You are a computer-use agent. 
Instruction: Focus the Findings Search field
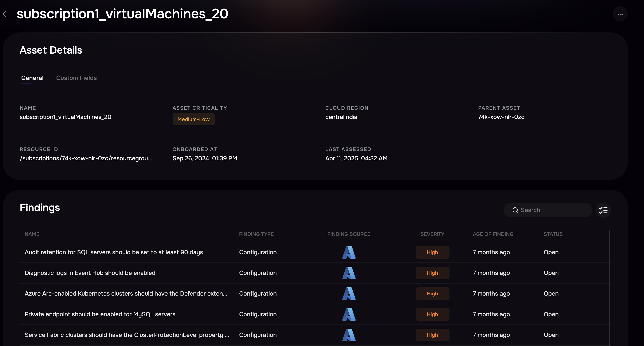pyautogui.click(x=548, y=210)
